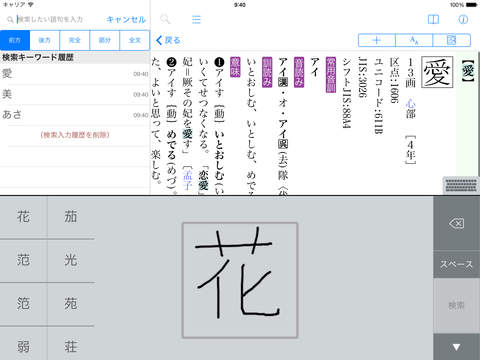
Task: Tap the backspace delete key
Action: point(456,223)
